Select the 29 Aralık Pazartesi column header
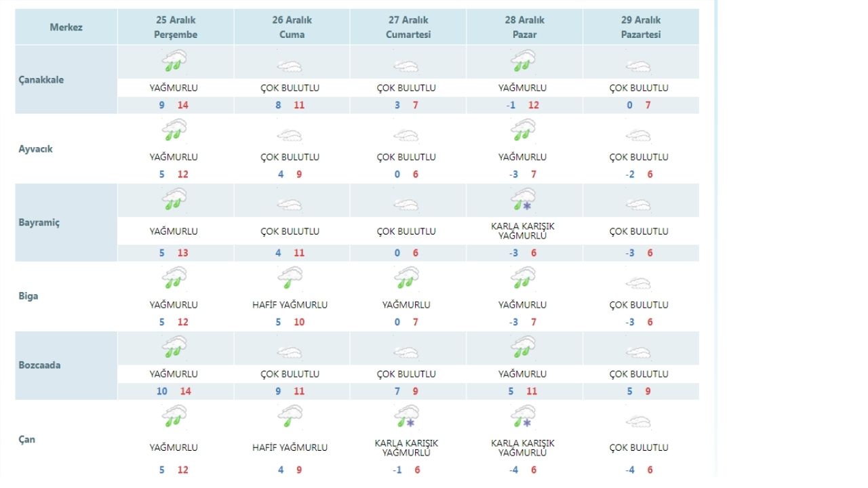 coord(641,27)
